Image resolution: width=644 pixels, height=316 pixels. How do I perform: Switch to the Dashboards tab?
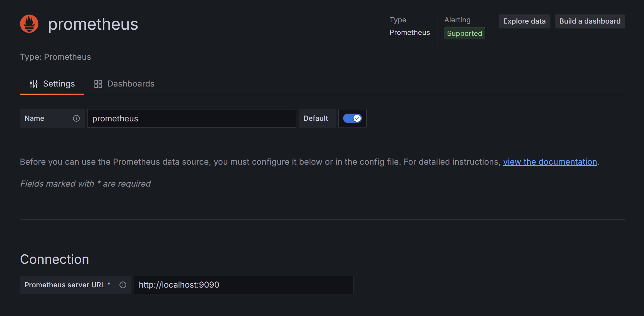124,84
